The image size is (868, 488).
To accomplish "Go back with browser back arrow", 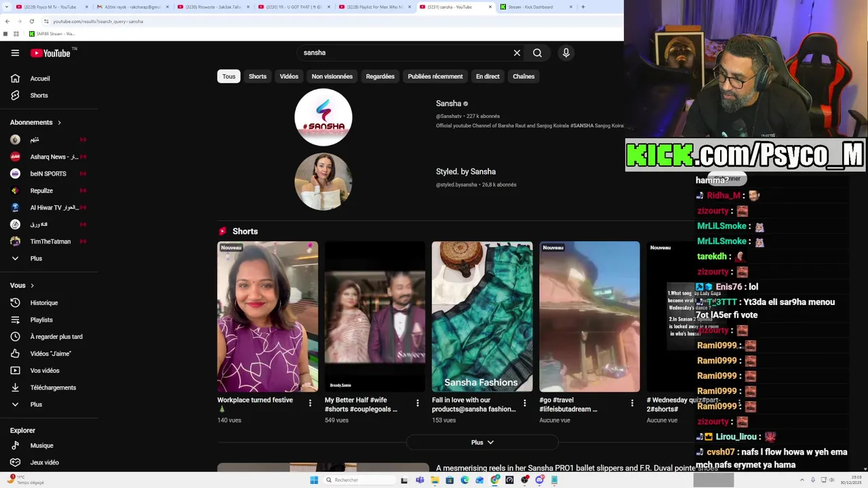I will coord(7,22).
